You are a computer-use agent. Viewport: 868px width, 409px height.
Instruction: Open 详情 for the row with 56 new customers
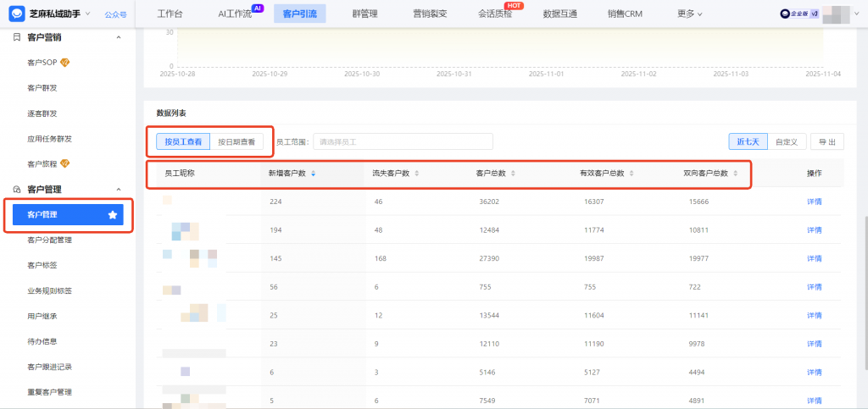pyautogui.click(x=815, y=287)
